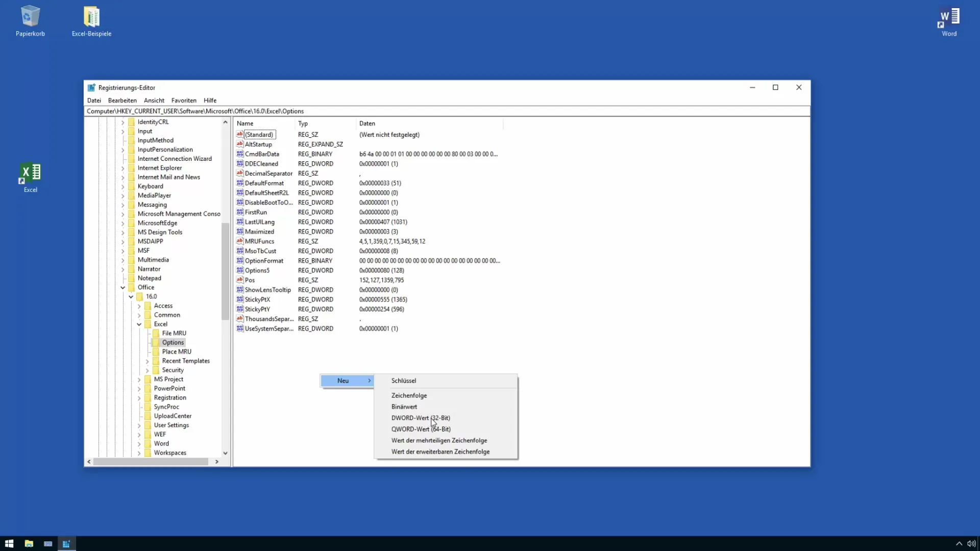
Task: Click the Pos string value icon
Action: point(240,280)
